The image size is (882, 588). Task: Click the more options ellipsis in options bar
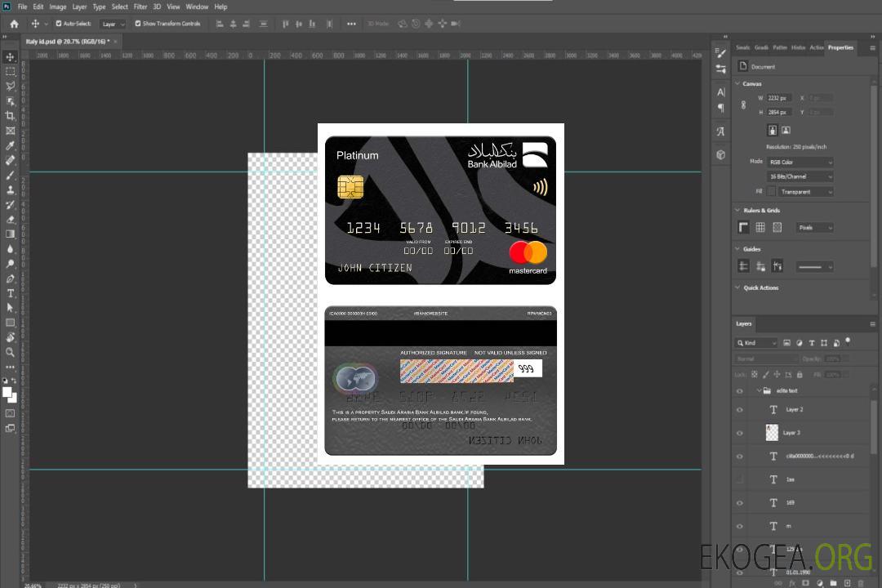(x=351, y=24)
